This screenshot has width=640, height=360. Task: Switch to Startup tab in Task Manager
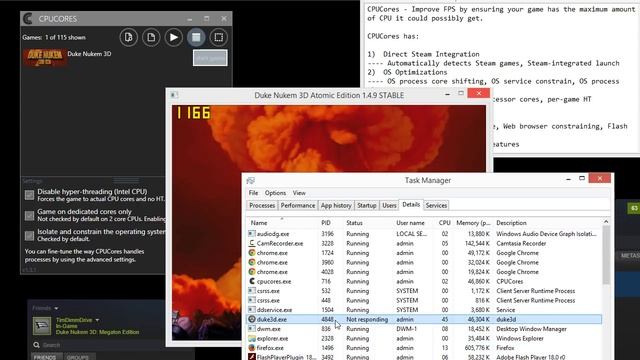tap(367, 206)
